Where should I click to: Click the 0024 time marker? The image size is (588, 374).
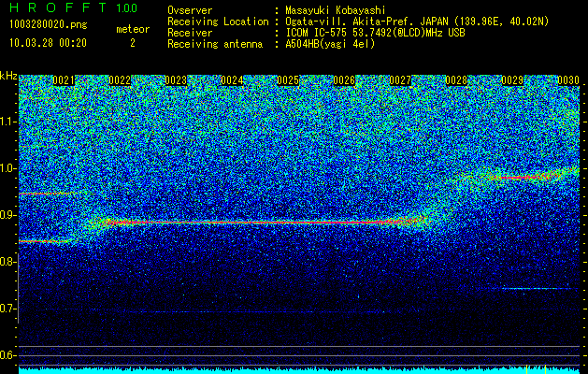click(232, 80)
